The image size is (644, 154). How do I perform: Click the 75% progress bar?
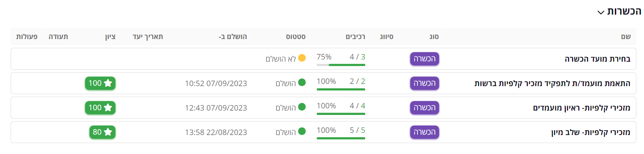341,65
